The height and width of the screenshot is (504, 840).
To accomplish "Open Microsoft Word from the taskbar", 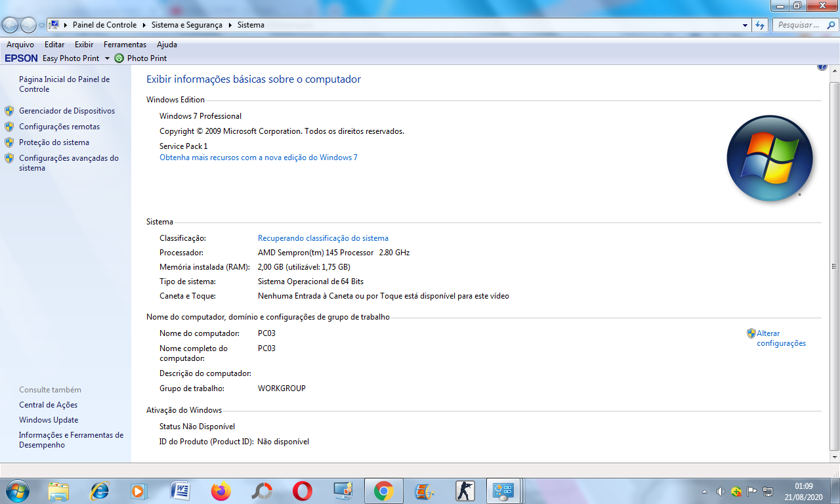I will point(180,491).
